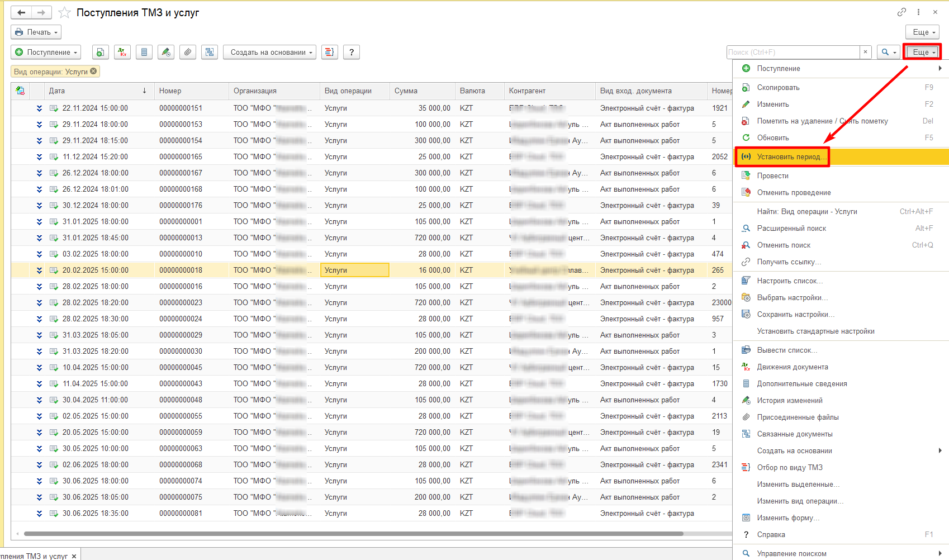949x560 pixels.
Task: Select 'Провести' menu item
Action: coord(841,175)
